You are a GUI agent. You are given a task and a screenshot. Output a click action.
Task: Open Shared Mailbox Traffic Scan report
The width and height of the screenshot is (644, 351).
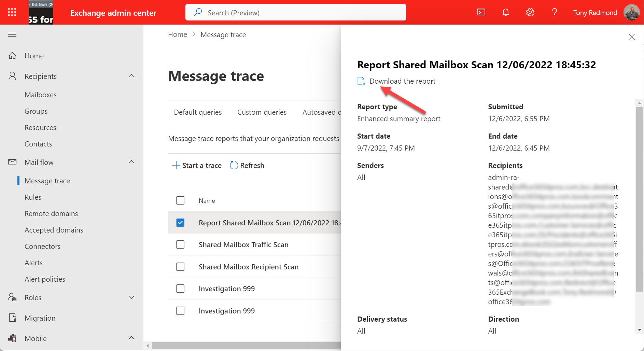click(x=243, y=245)
